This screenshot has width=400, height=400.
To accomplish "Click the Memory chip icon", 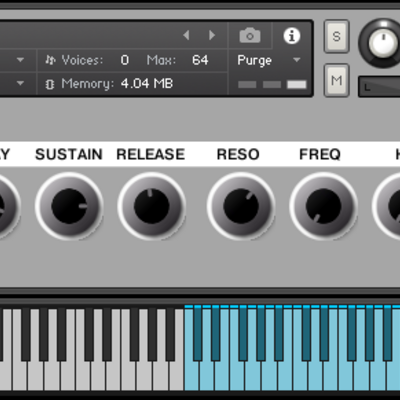I will [x=50, y=84].
